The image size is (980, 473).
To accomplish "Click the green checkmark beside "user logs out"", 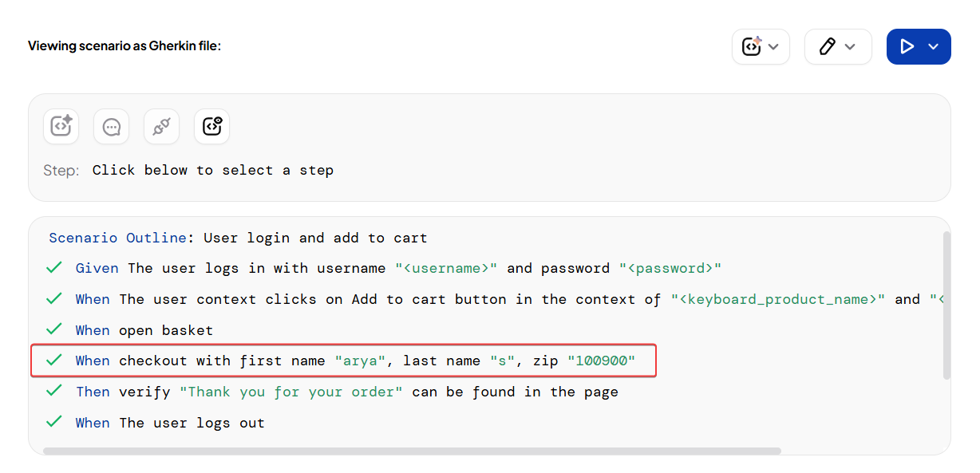I will [54, 422].
